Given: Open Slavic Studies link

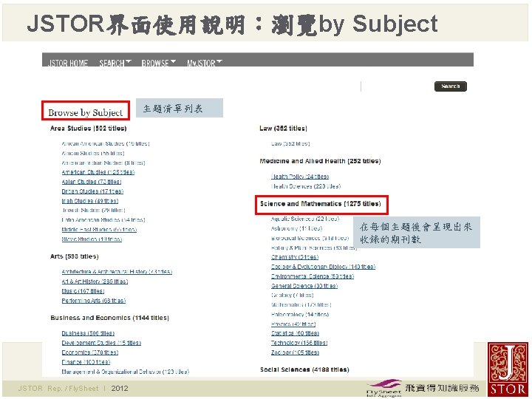Looking at the screenshot, I should 92,239.
